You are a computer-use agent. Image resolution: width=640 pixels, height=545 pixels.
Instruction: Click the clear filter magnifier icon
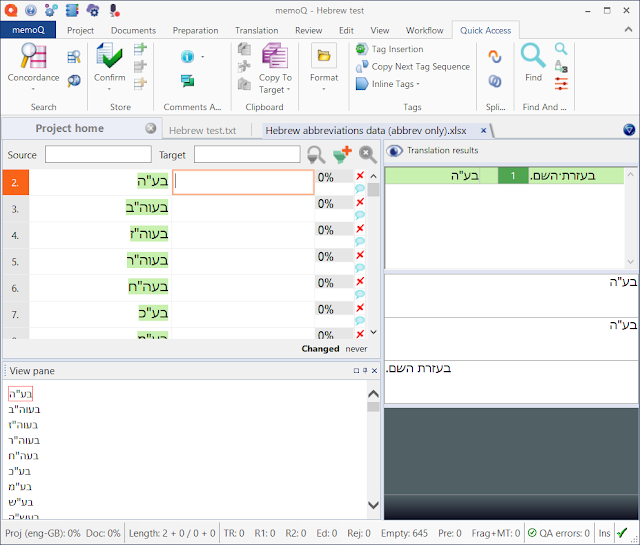pyautogui.click(x=367, y=155)
